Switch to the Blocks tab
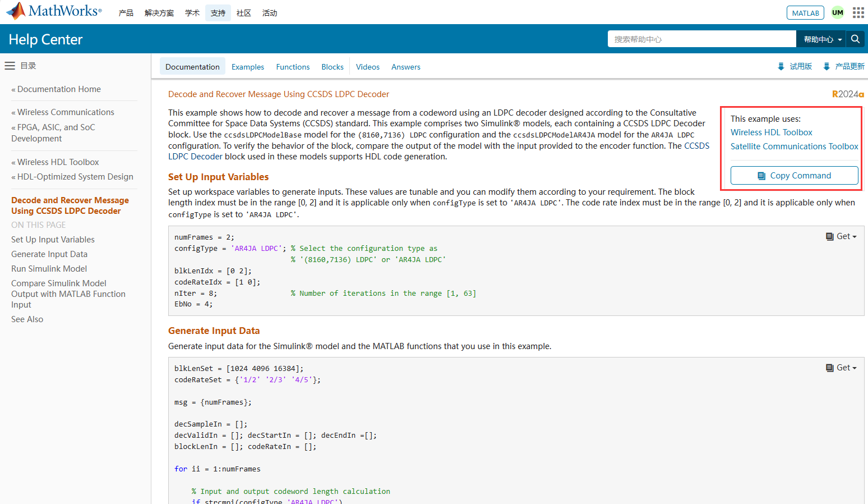 [x=333, y=67]
